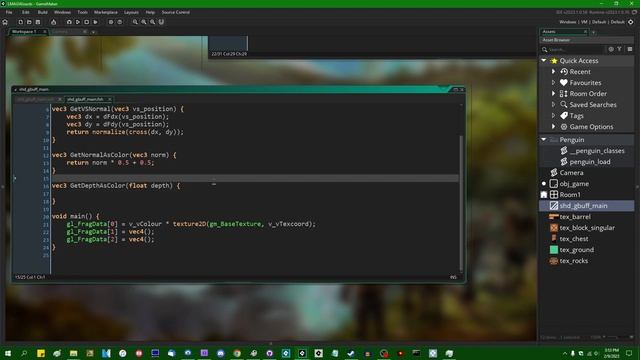Run the game with Play icon

click(x=78, y=22)
